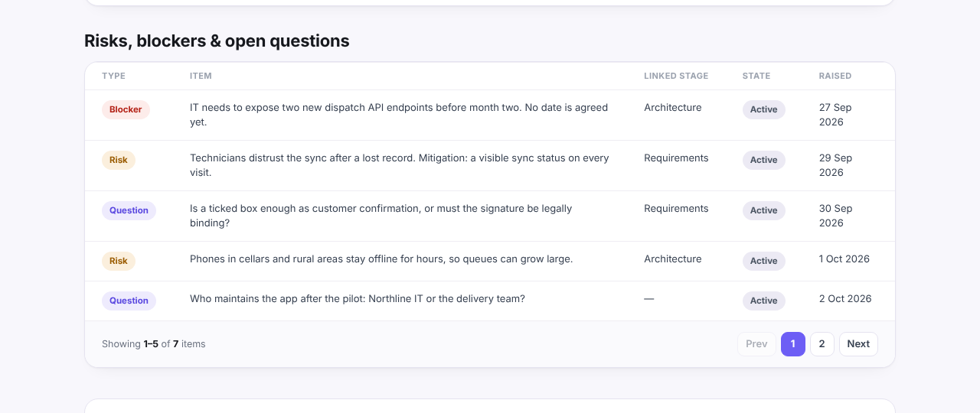Click the raised date 1 Oct 2026

click(x=844, y=259)
